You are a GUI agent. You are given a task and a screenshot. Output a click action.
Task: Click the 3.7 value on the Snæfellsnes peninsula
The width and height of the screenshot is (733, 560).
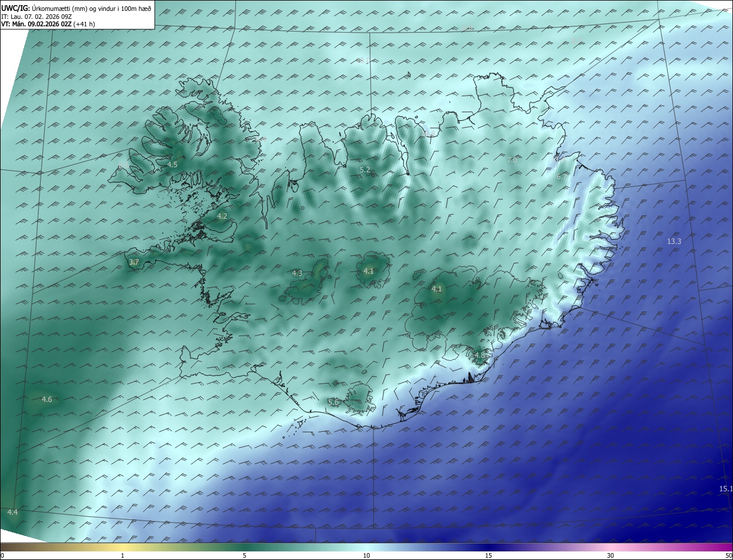[134, 262]
